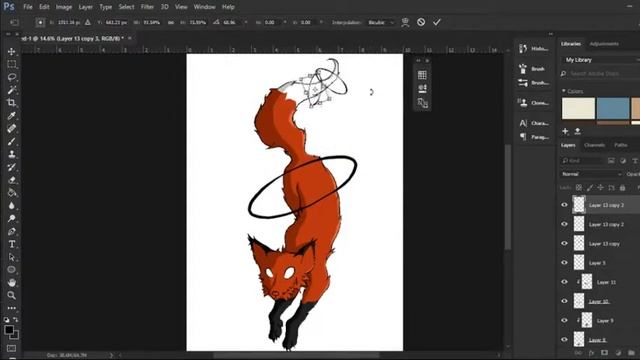Open the Image menu

tap(64, 7)
